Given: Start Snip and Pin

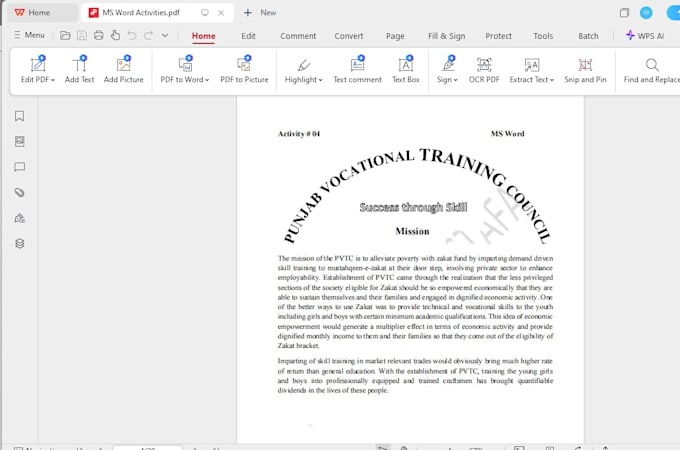Looking at the screenshot, I should point(585,70).
